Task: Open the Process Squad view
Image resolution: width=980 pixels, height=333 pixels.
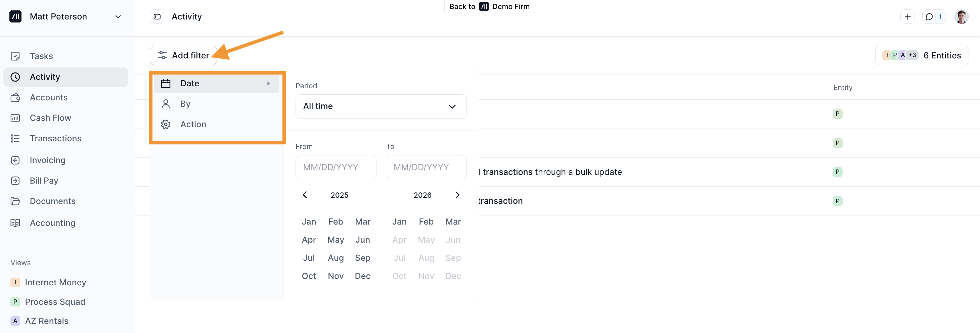Action: (x=55, y=301)
